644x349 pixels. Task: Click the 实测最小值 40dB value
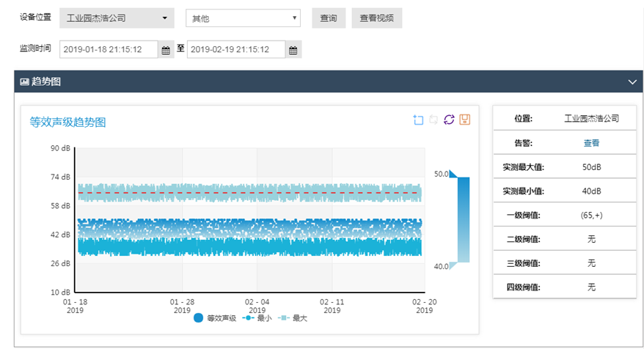point(591,191)
